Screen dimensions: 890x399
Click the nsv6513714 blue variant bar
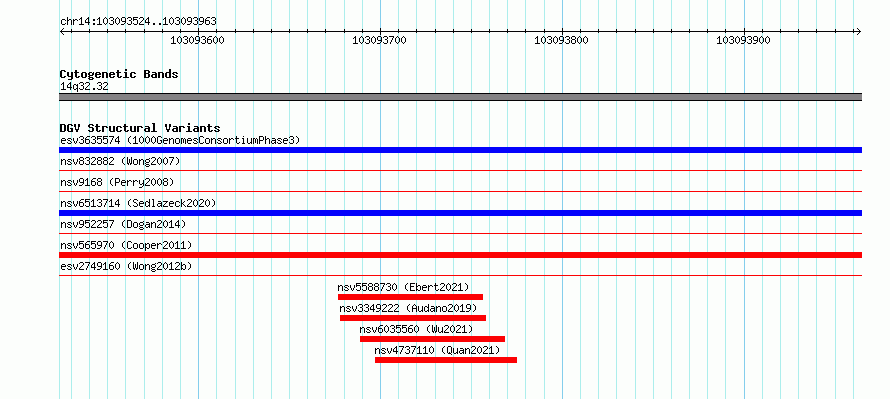tap(460, 213)
